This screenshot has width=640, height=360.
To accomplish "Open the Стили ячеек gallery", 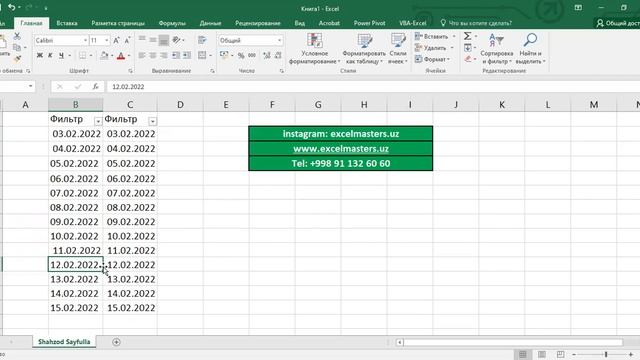I will click(x=398, y=49).
